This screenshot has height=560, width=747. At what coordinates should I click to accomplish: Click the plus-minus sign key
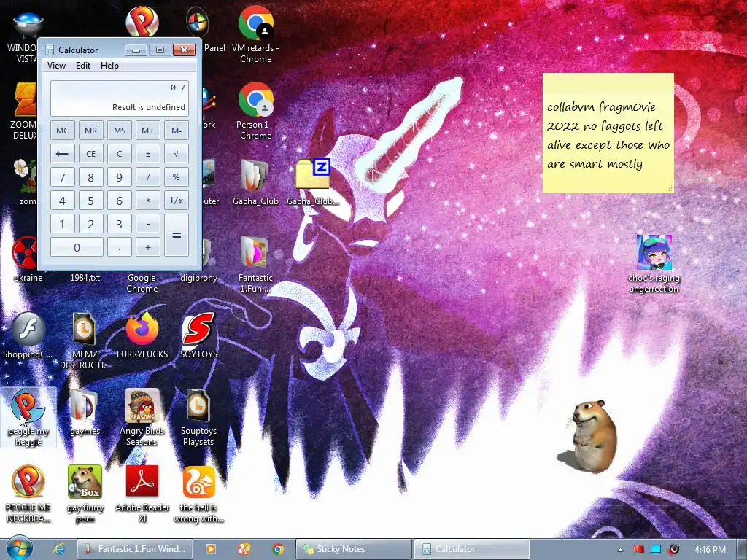(147, 154)
